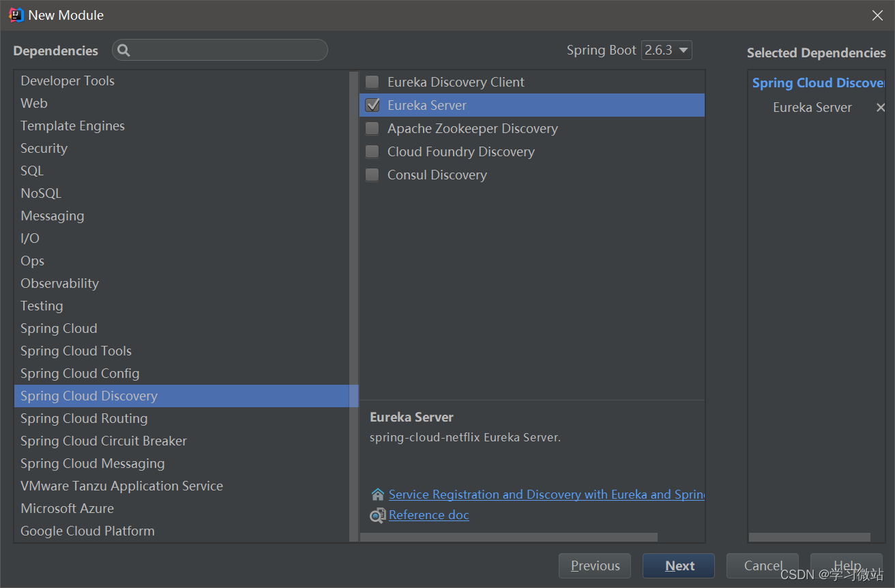Image resolution: width=895 pixels, height=588 pixels.
Task: Click Eureka Server entry in Selected Dependencies
Action: [x=812, y=108]
